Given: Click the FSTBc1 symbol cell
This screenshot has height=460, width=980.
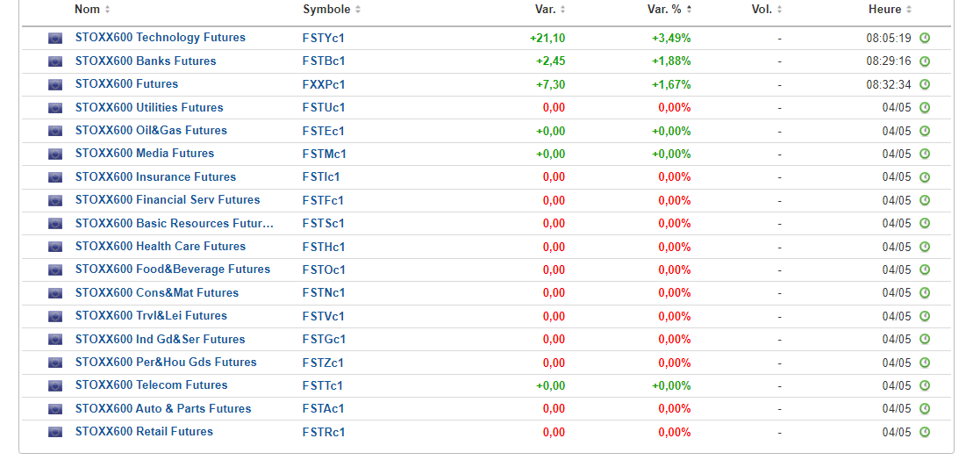Looking at the screenshot, I should pos(324,61).
